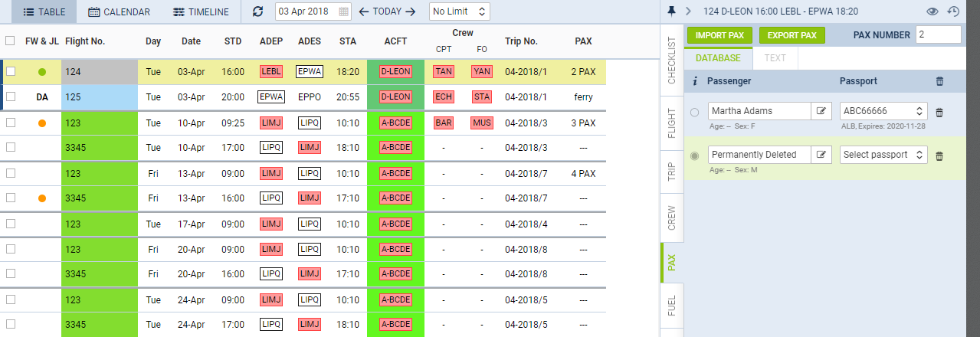Click the green dot on flight 124 row
Viewport: 980px width, 337px height.
click(x=42, y=72)
